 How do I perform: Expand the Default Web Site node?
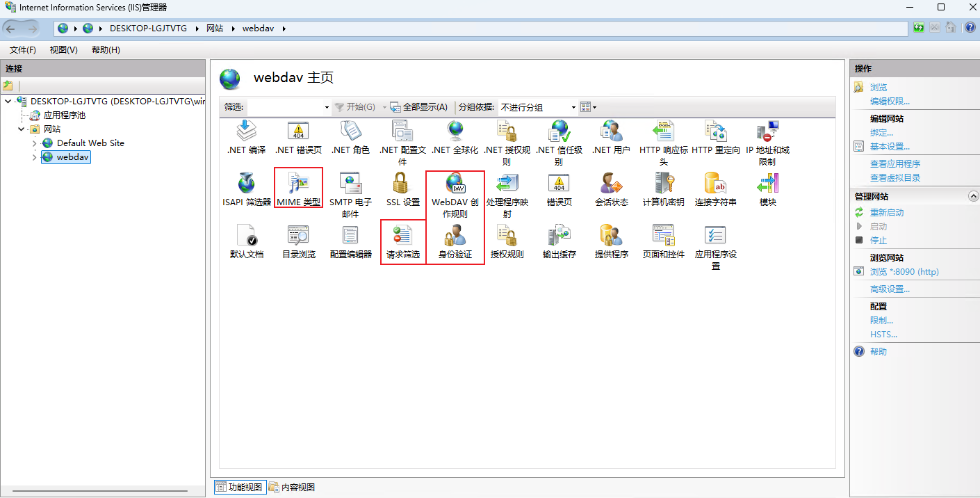35,143
